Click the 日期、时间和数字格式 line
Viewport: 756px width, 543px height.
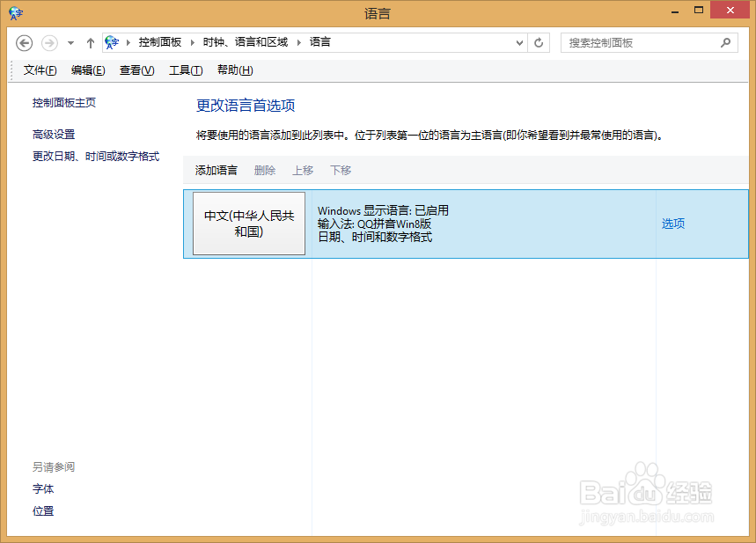click(x=375, y=237)
